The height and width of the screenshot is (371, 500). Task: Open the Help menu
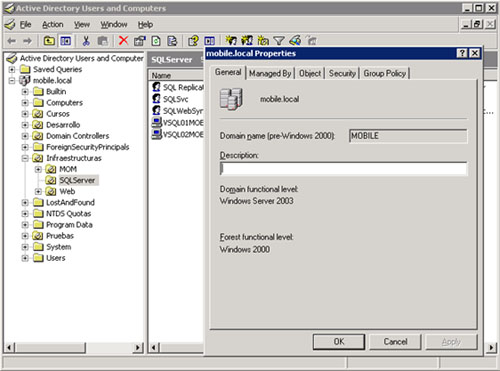(x=145, y=25)
